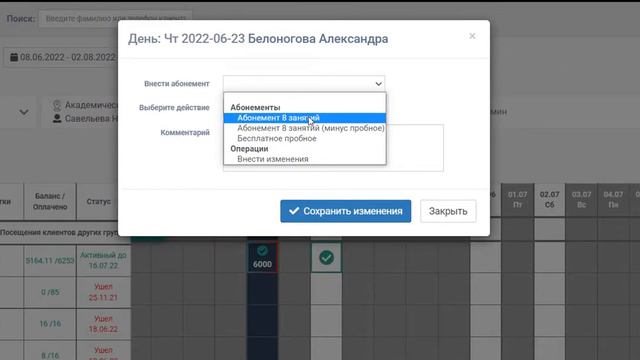Click the location icon beside Академическая
The width and height of the screenshot is (640, 360).
click(x=57, y=105)
